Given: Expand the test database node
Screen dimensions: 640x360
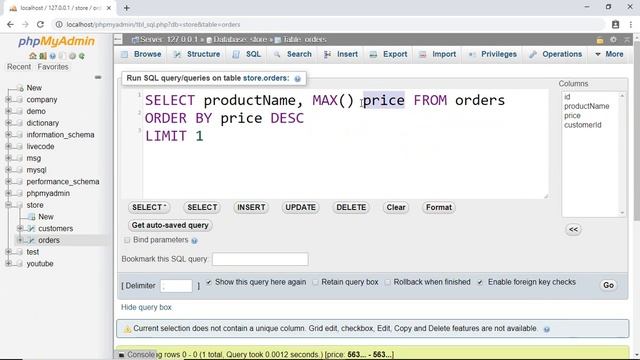Looking at the screenshot, I should 8,252.
